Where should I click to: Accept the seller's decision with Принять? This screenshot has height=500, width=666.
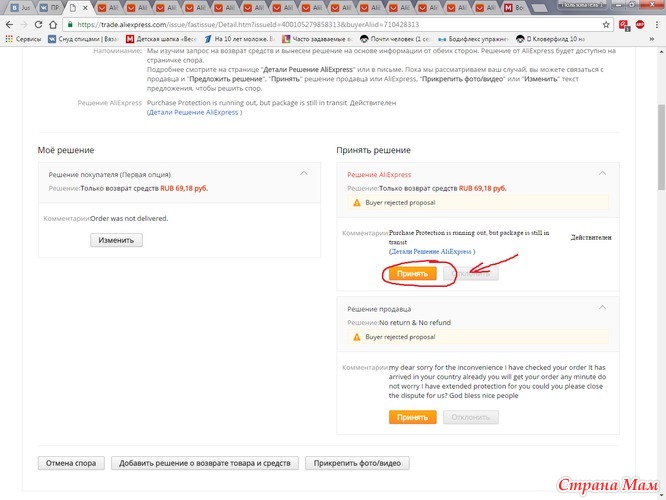pos(412,417)
